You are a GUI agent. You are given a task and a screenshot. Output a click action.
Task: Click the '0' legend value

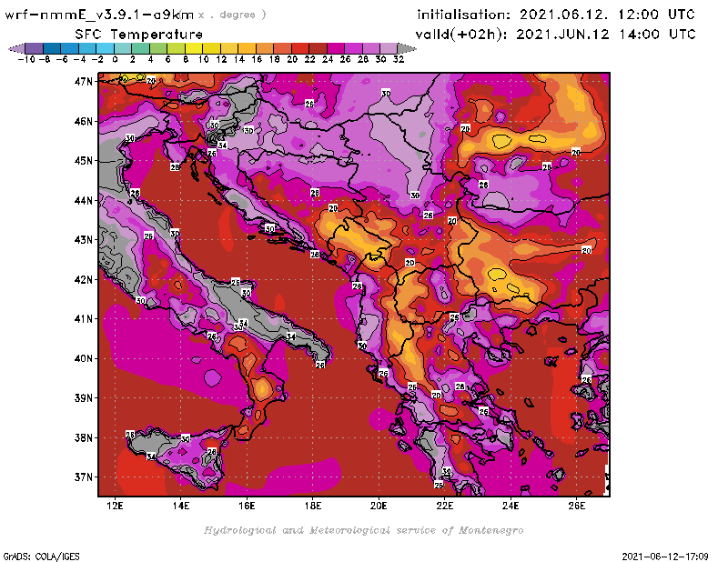click(115, 59)
